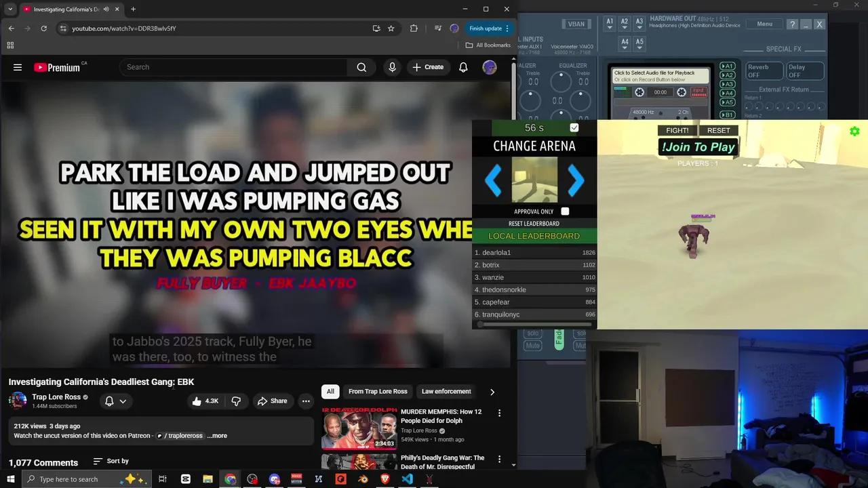868x488 pixels.
Task: Open A4 hardware output device dropdown
Action: [x=625, y=43]
